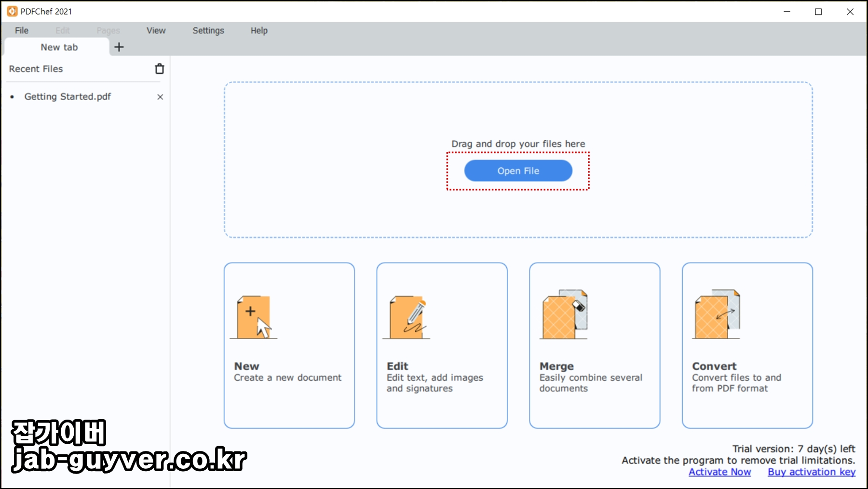Remove Getting Started.pdf from recent list
Viewport: 868px width, 489px height.
click(x=160, y=97)
